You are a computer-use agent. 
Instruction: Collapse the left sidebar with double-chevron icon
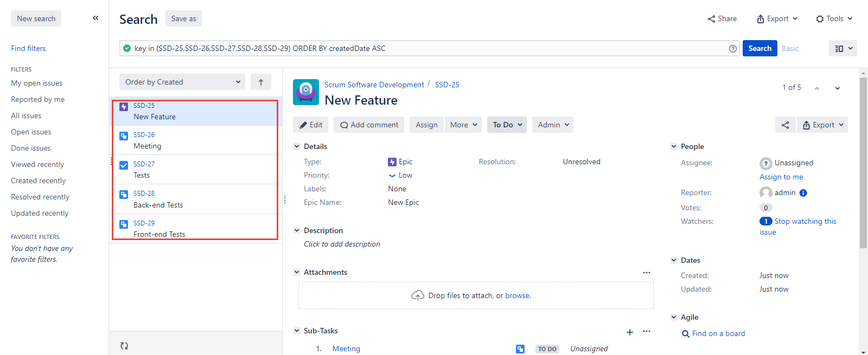(95, 18)
